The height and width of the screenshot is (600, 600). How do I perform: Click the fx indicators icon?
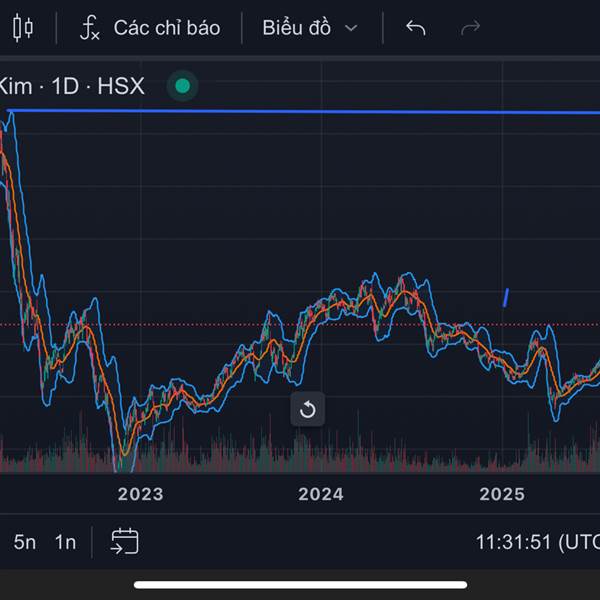pos(90,28)
